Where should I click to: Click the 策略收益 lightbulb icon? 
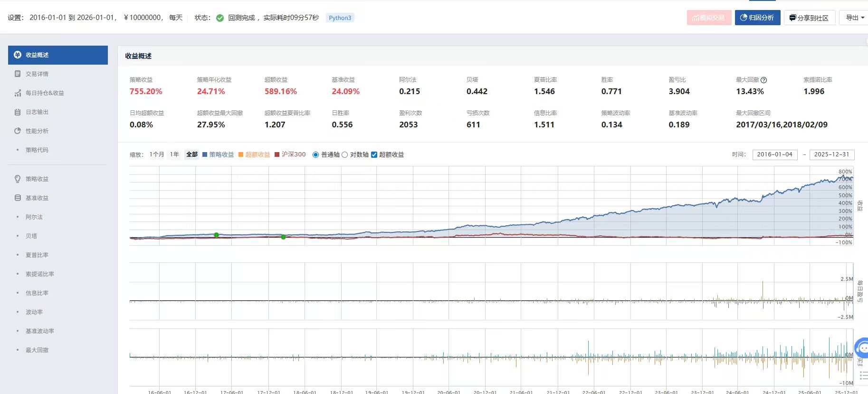coord(18,179)
